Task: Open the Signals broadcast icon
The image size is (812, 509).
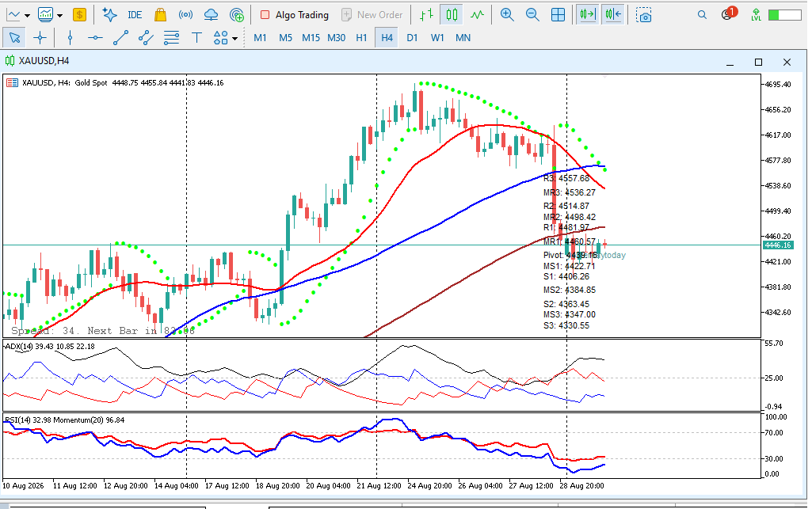Action: coord(185,15)
